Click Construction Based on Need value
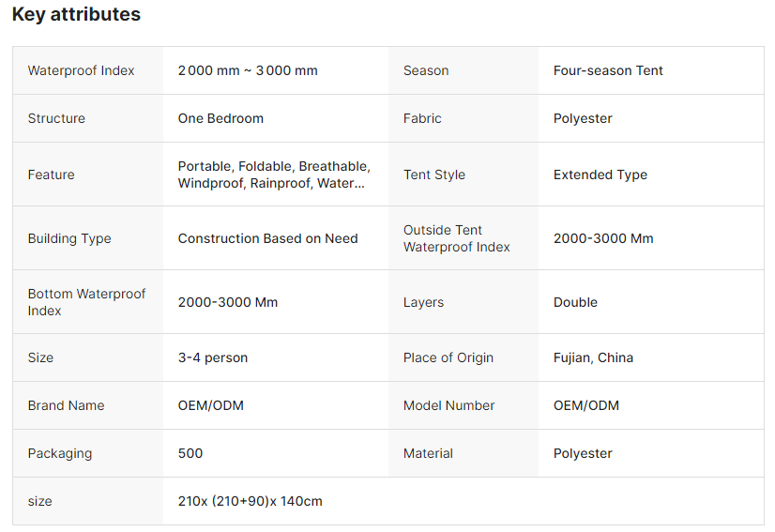The image size is (775, 532). 267,238
